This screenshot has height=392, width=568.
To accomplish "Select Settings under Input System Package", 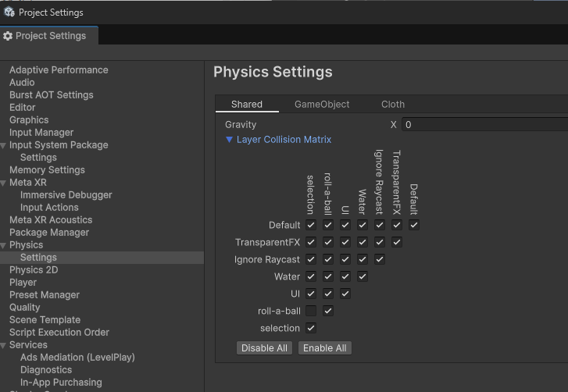I will tap(38, 158).
